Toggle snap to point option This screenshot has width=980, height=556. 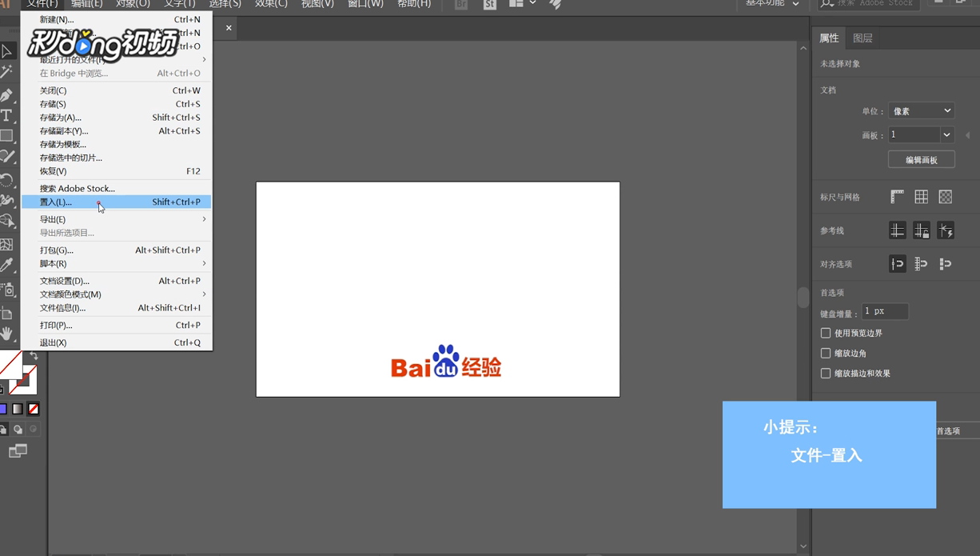[x=898, y=264]
